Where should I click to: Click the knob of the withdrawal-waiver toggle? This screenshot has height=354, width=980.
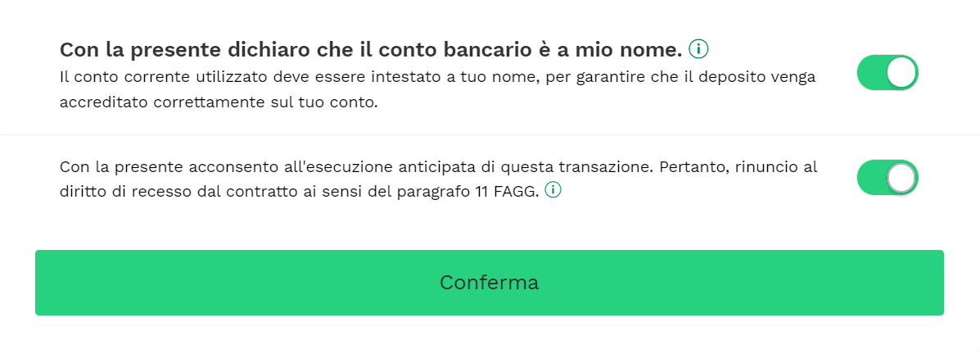pyautogui.click(x=901, y=178)
